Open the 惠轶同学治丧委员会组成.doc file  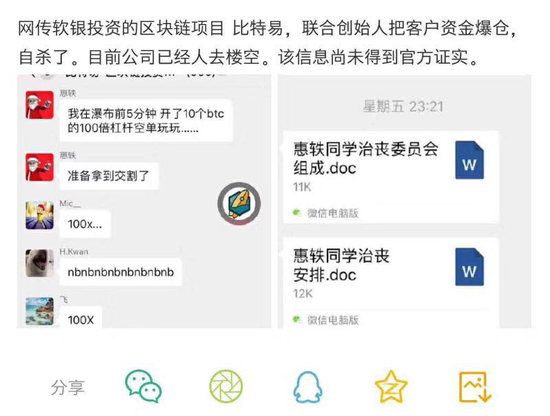point(390,177)
